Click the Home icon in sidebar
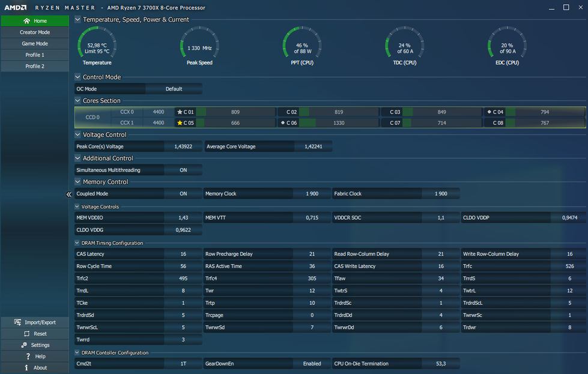 pos(26,21)
